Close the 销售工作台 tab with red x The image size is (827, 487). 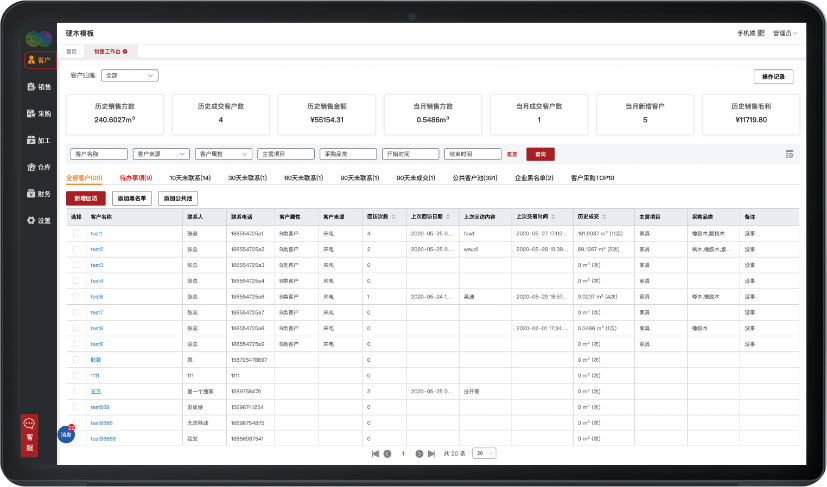click(x=125, y=51)
